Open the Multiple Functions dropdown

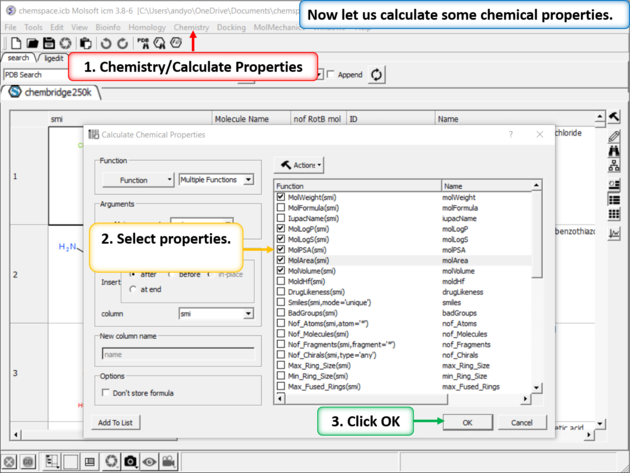215,180
